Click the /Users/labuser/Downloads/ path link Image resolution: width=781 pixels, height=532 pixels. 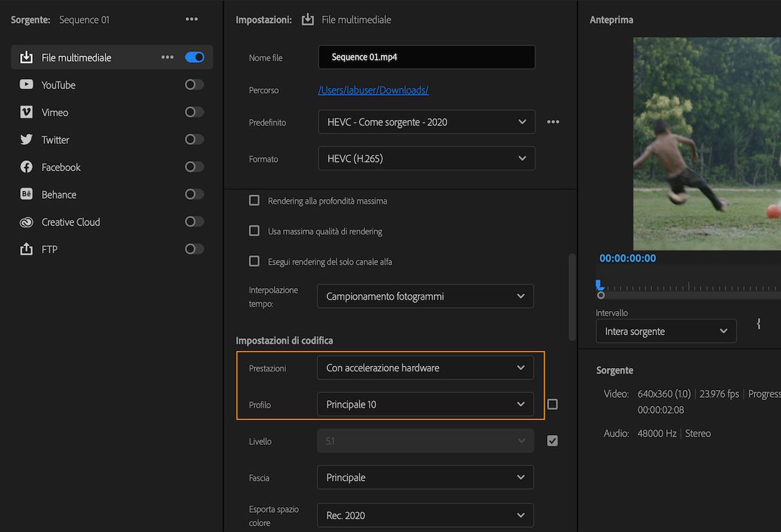coord(373,90)
